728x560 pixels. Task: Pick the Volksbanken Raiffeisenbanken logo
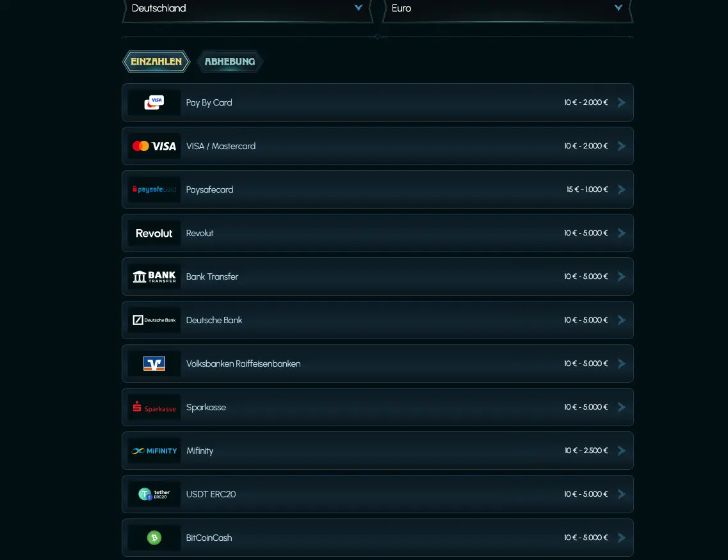pos(154,364)
